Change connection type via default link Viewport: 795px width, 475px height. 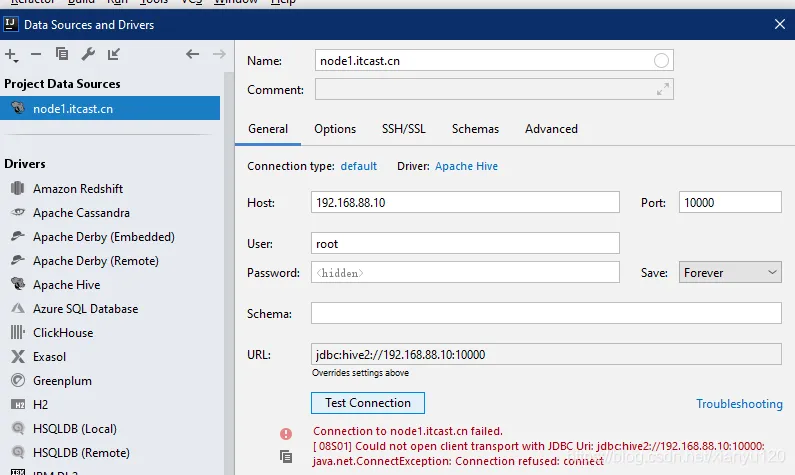pos(358,166)
